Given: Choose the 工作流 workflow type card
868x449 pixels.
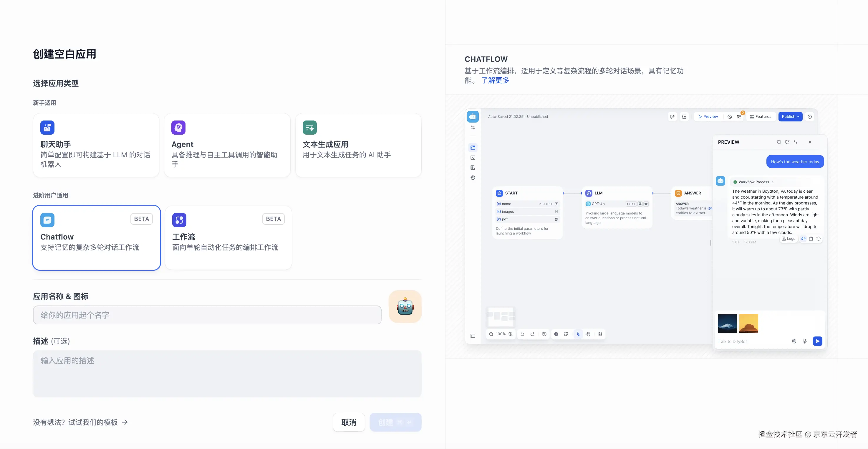Looking at the screenshot, I should coord(228,237).
